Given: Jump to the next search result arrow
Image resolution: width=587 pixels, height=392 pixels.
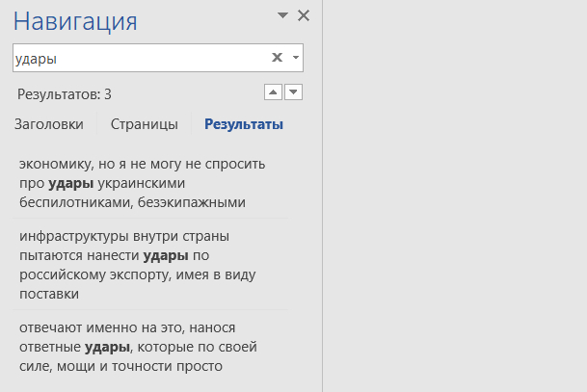Looking at the screenshot, I should tap(294, 92).
